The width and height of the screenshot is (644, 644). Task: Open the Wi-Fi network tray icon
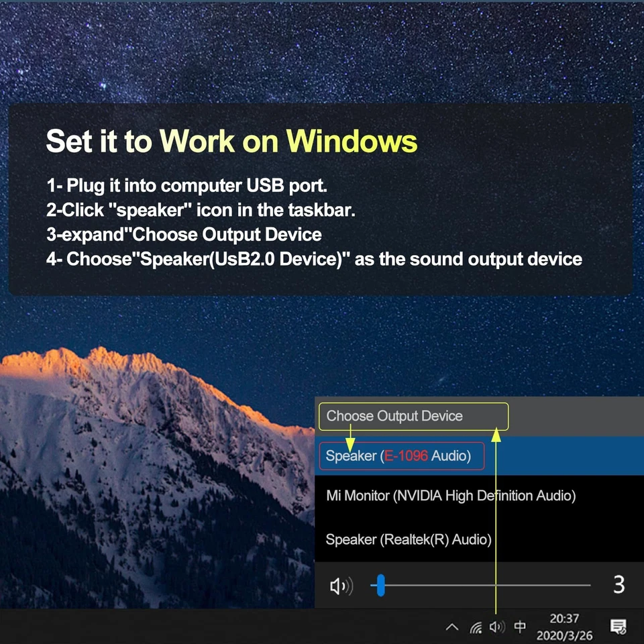pyautogui.click(x=476, y=628)
